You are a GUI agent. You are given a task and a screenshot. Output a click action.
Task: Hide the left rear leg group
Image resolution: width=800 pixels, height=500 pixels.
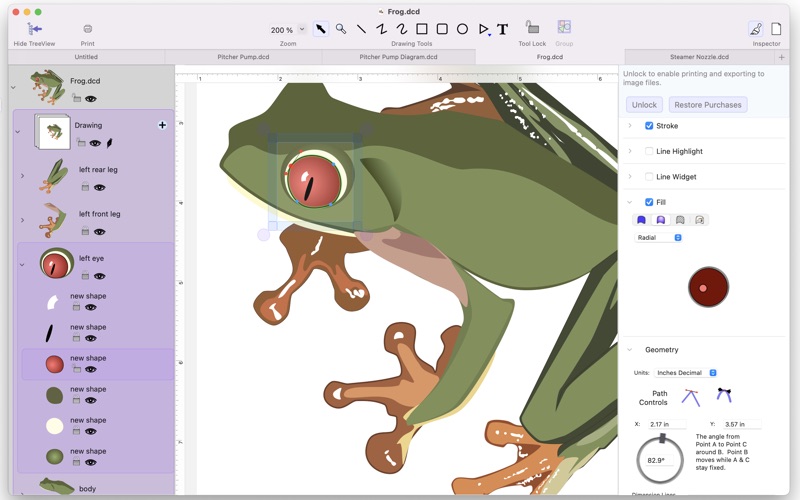point(99,188)
